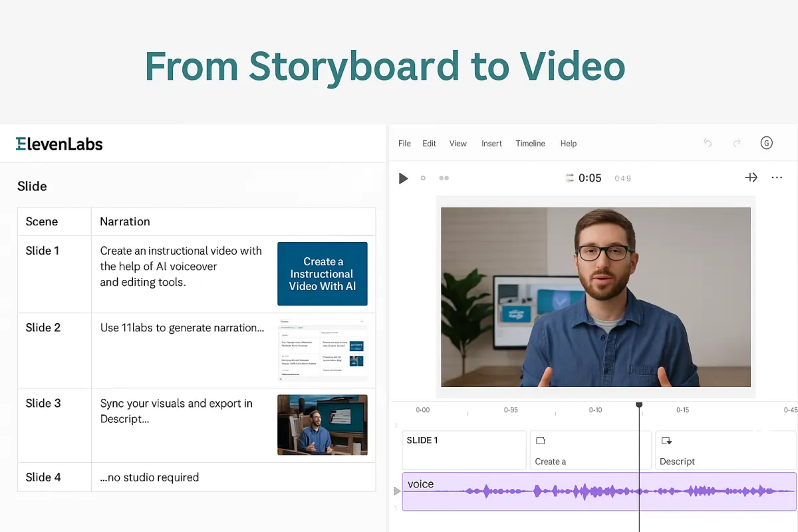798x532 pixels.
Task: Open the File menu
Action: 404,144
